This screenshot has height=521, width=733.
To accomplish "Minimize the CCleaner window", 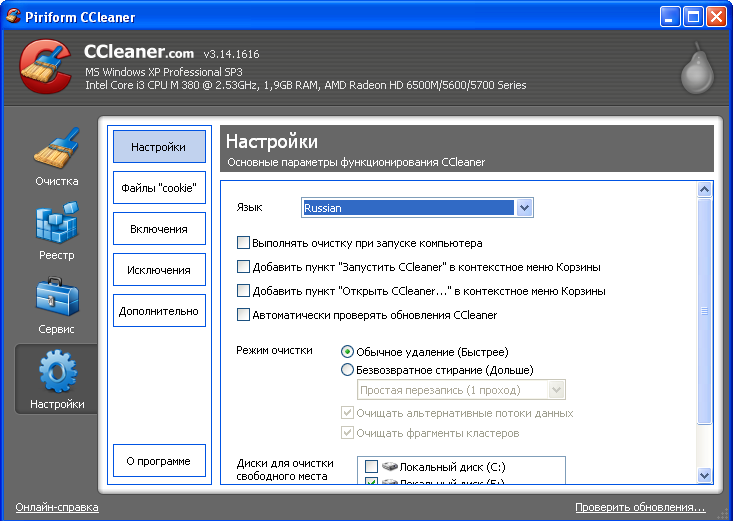I will [669, 17].
